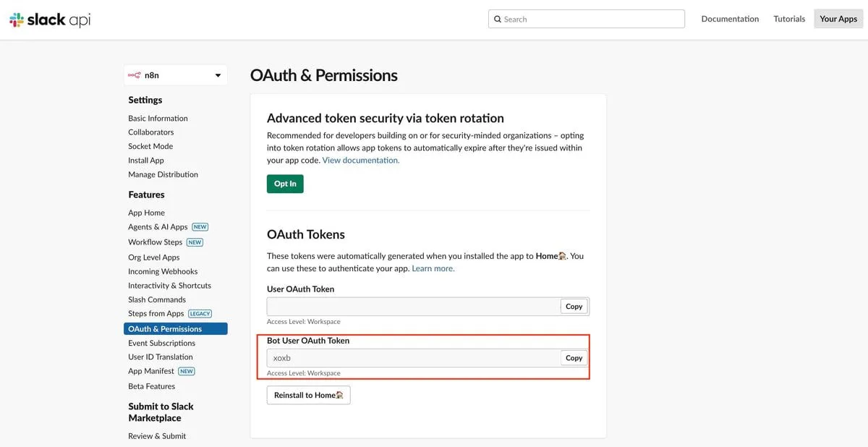Focus the Bot User OAuth Token field
Image resolution: width=868 pixels, height=447 pixels.
[412, 358]
